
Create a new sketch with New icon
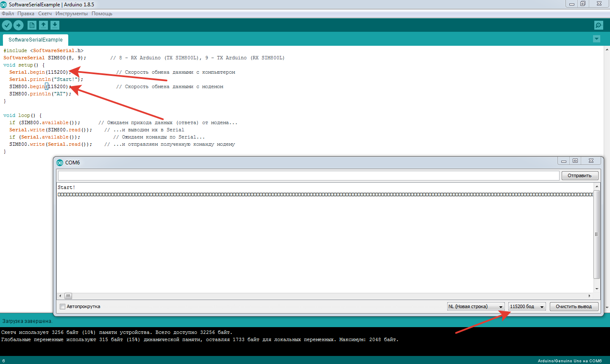32,25
